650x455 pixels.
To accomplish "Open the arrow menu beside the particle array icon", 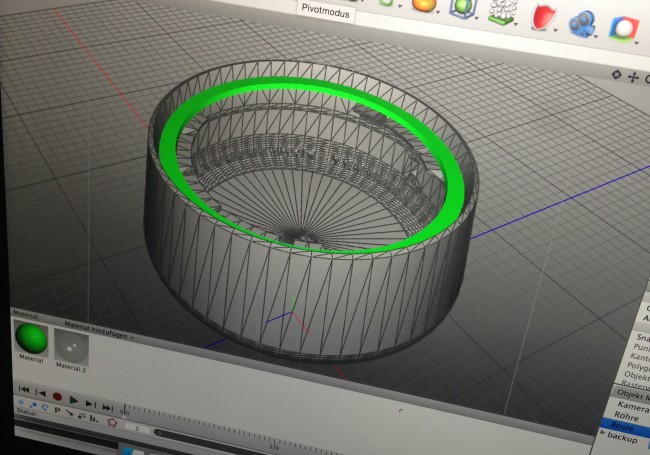I will (x=516, y=24).
